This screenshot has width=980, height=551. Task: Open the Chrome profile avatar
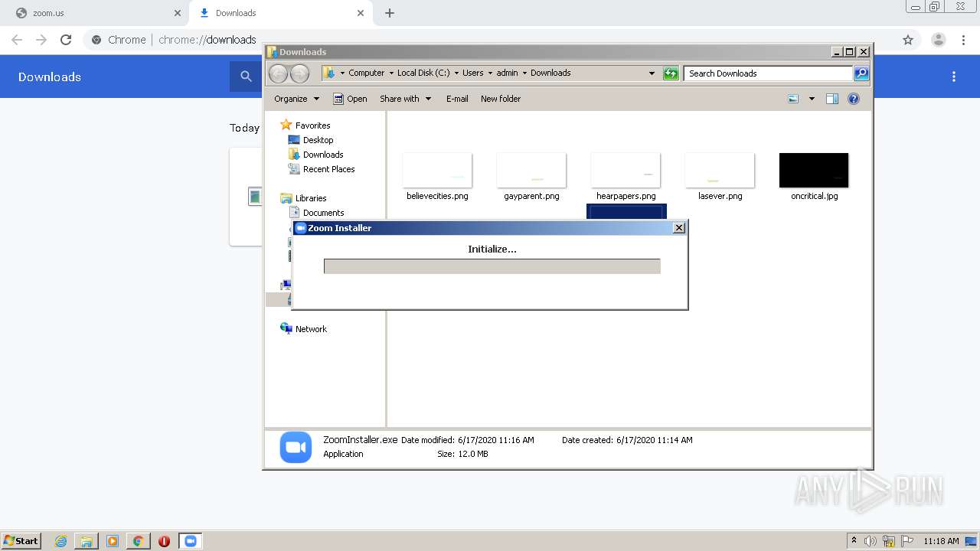(938, 40)
